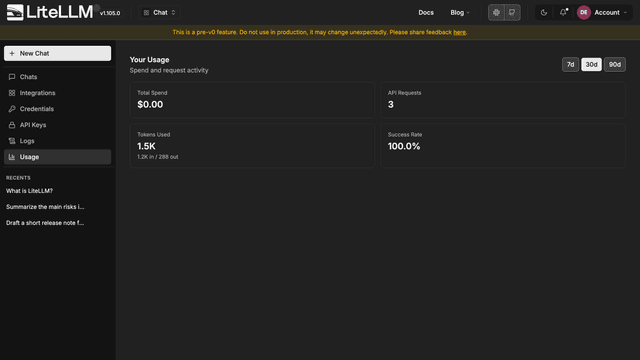Go to Credentials key icon

coord(12,109)
